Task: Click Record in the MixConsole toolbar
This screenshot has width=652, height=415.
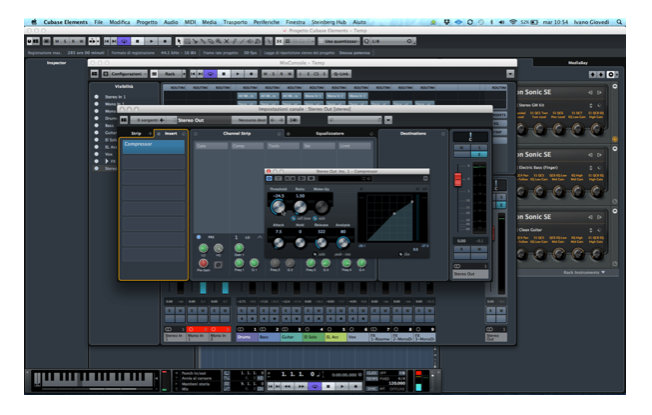Action: click(251, 74)
